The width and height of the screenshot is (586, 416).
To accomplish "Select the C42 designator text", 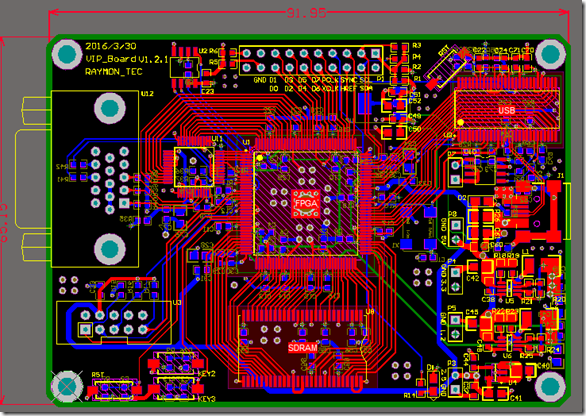I will 473,278.
